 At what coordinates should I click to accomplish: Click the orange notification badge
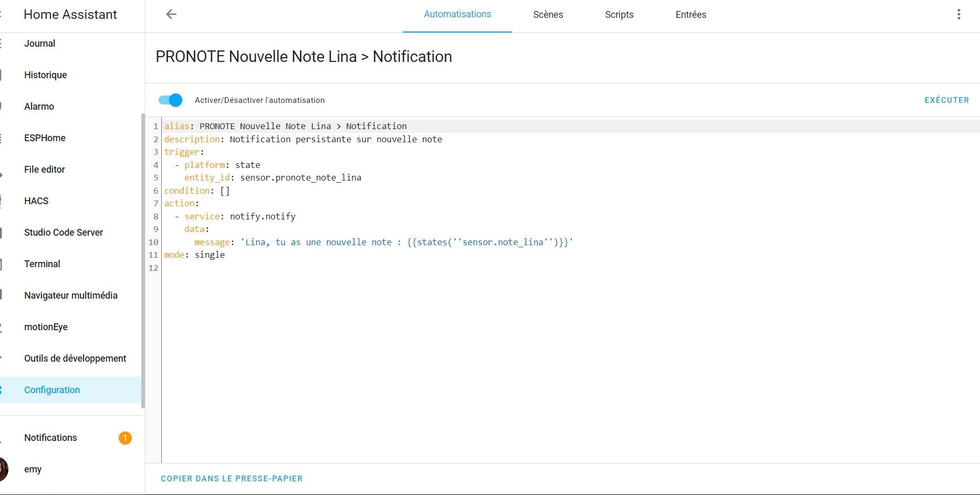(125, 438)
